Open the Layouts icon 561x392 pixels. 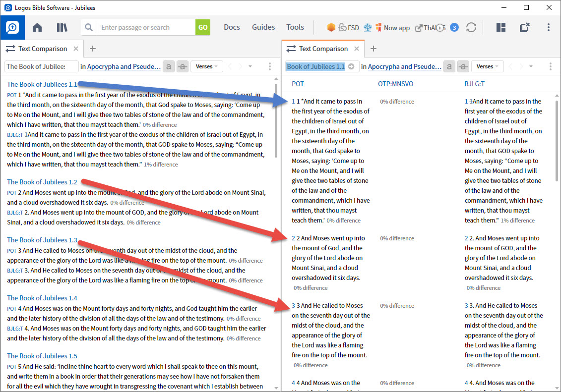[x=500, y=27]
